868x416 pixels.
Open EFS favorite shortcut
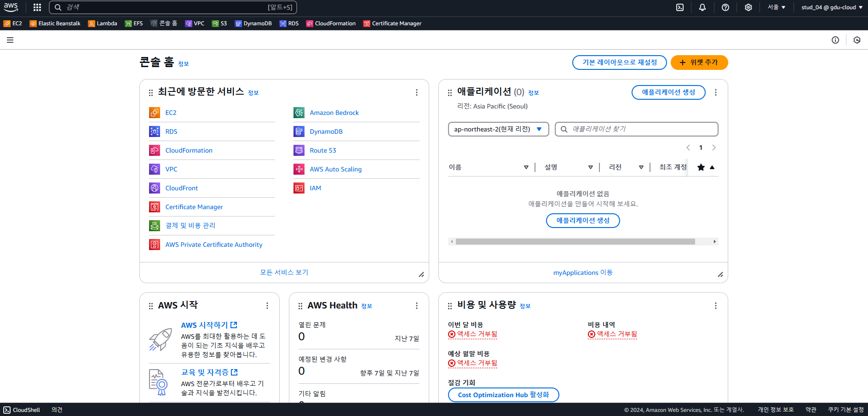click(134, 23)
